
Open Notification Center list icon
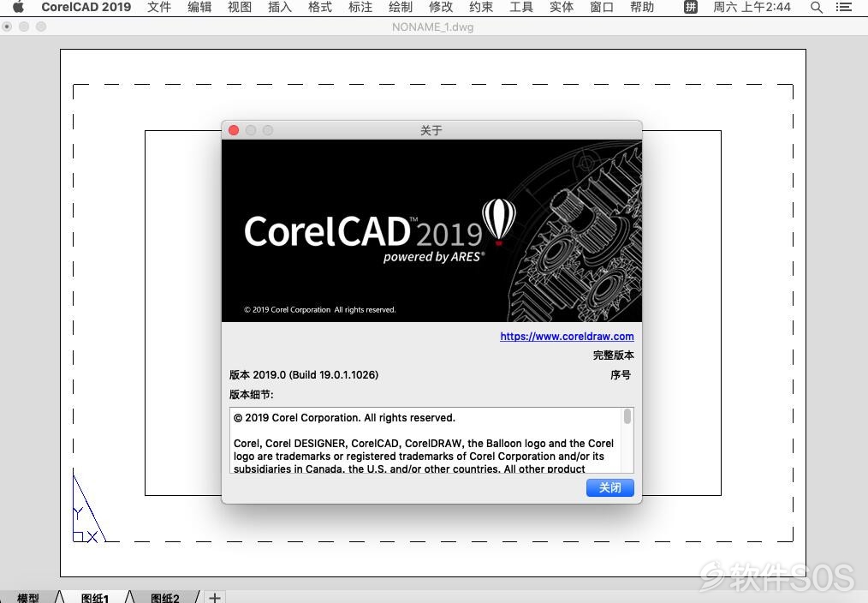pos(844,7)
